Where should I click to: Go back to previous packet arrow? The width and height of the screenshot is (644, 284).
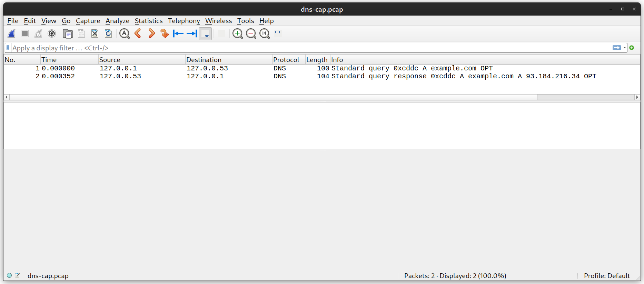point(138,33)
